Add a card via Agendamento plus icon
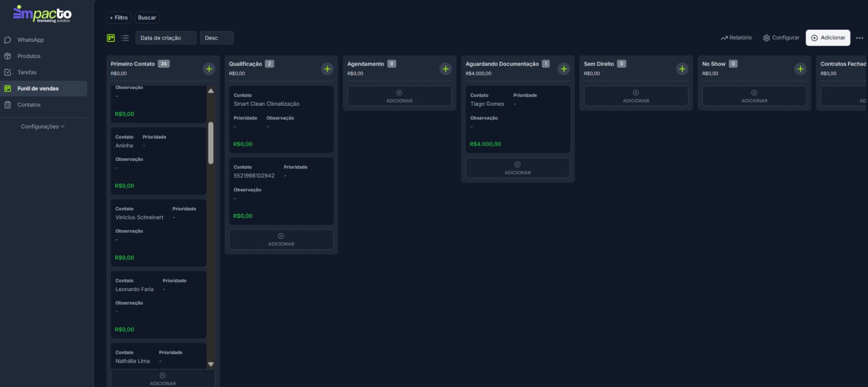This screenshot has width=868, height=387. [445, 69]
